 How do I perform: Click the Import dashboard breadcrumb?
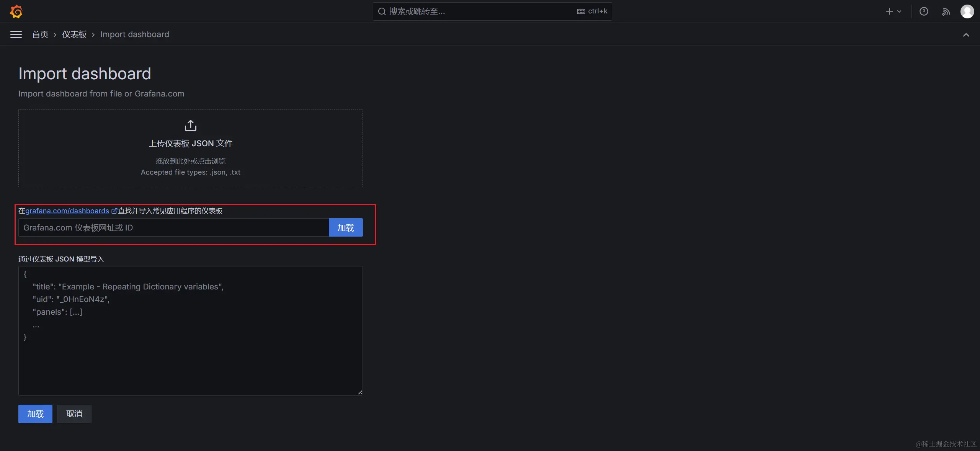pyautogui.click(x=134, y=34)
